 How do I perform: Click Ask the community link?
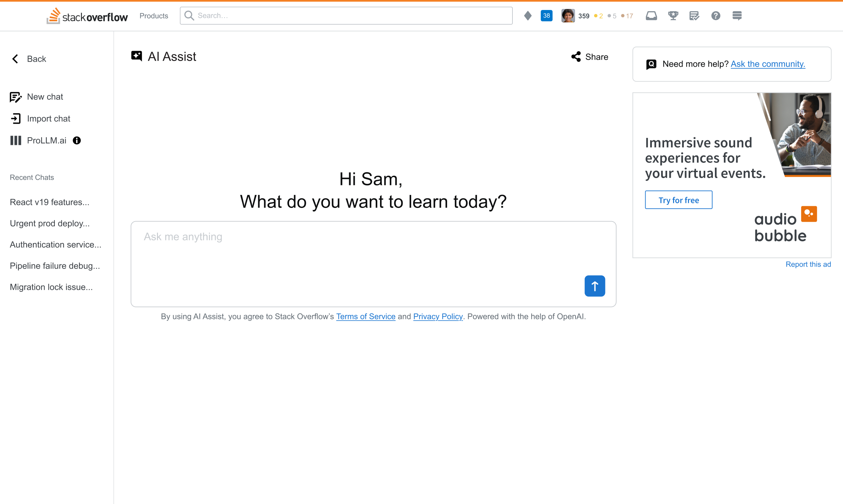pyautogui.click(x=768, y=64)
